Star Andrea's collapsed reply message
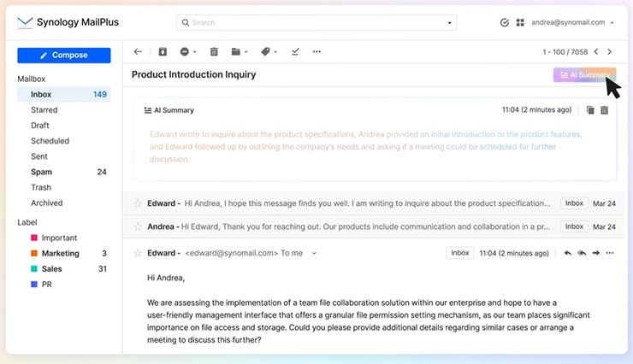This screenshot has width=633, height=364. point(138,226)
